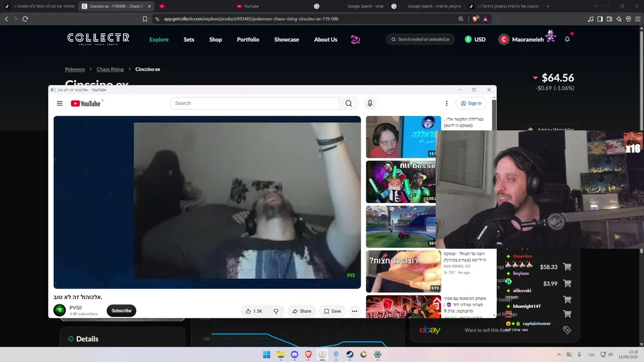Go to the Chaos Rising breadcrumb link
Image resolution: width=644 pixels, height=362 pixels.
point(110,69)
